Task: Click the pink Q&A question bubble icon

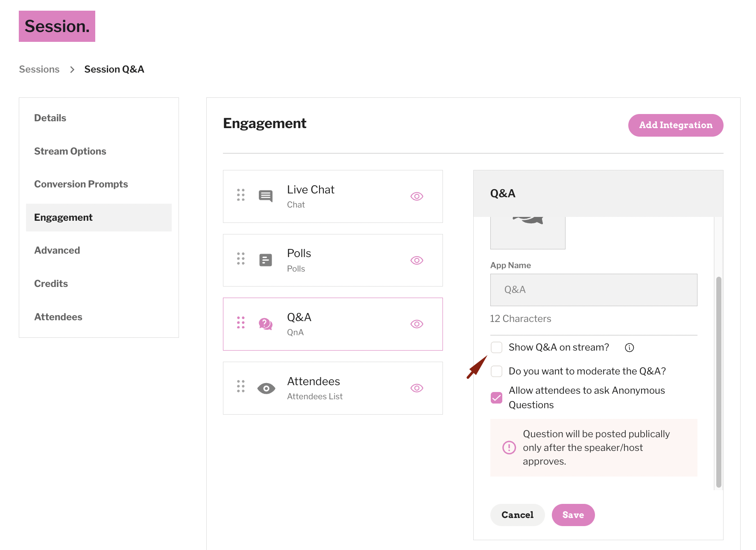Action: coord(266,324)
